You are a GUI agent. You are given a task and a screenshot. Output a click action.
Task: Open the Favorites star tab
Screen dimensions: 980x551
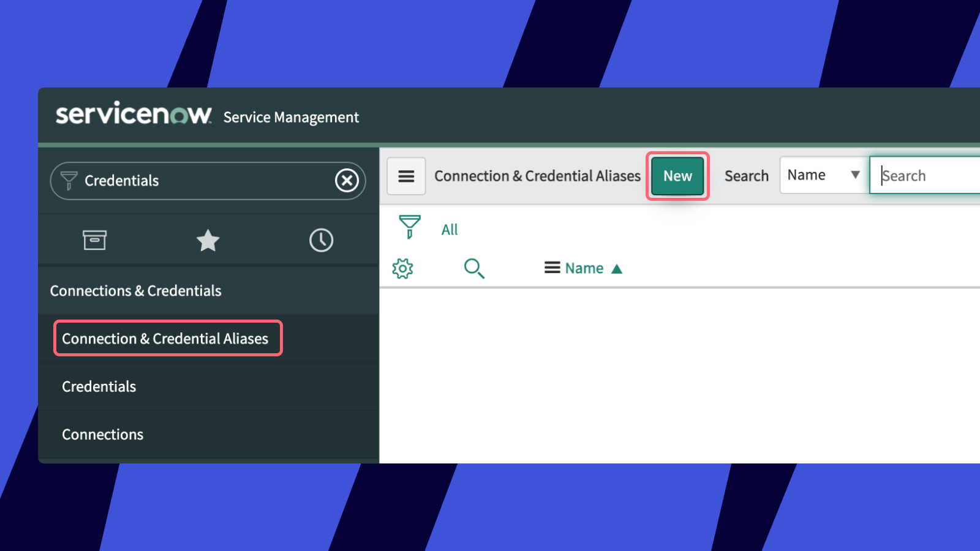[208, 240]
